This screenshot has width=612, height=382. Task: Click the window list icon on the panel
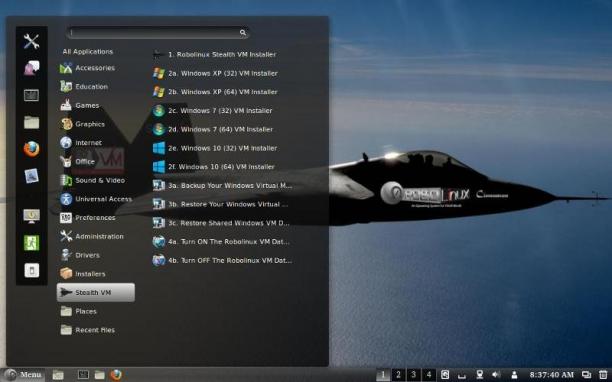(586, 375)
